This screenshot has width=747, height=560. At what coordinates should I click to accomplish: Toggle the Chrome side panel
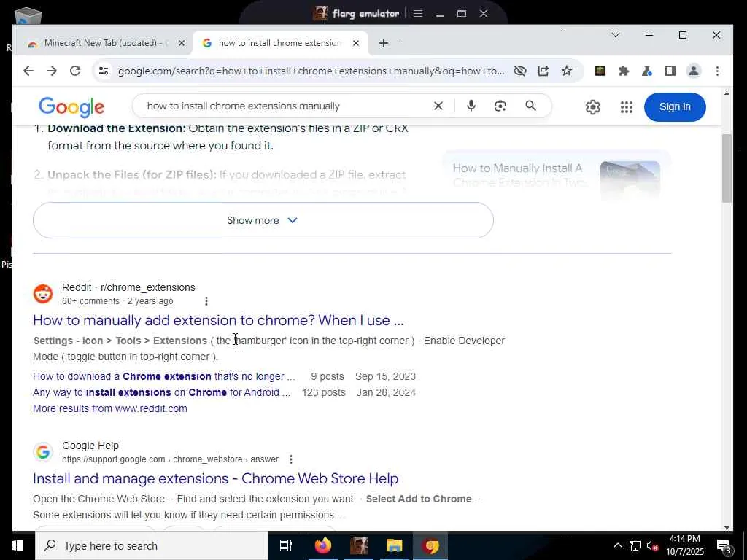point(670,71)
